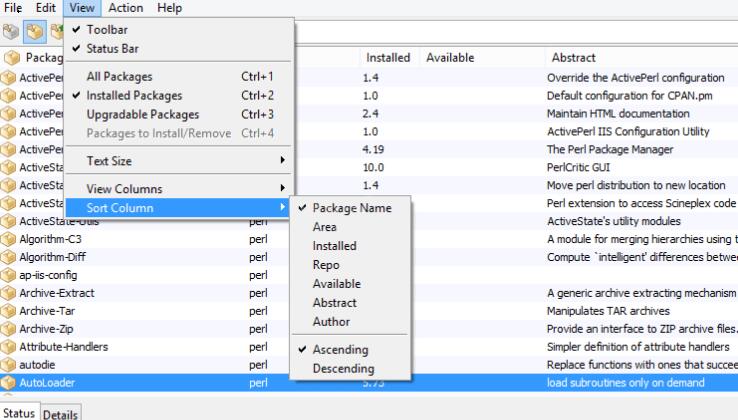Viewport: 738px width, 420px height.
Task: Toggle the Toolbar option off
Action: [179, 30]
